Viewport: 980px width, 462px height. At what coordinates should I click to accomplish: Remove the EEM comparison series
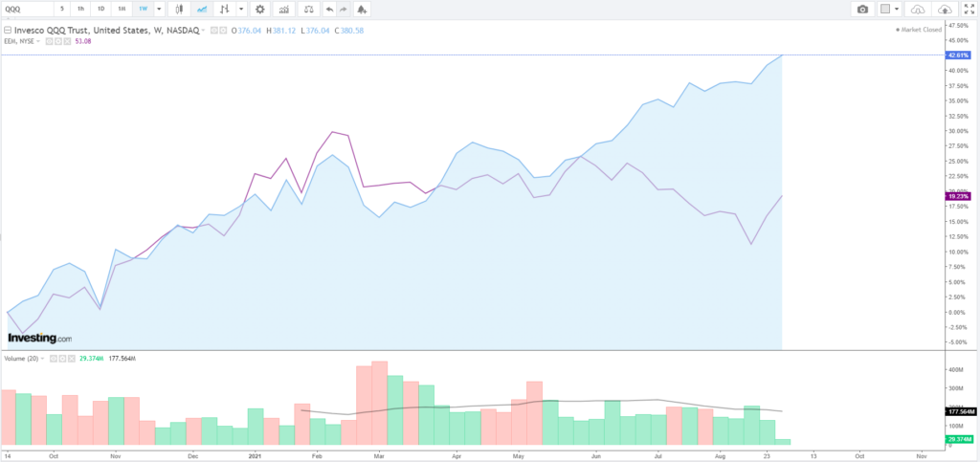67,41
